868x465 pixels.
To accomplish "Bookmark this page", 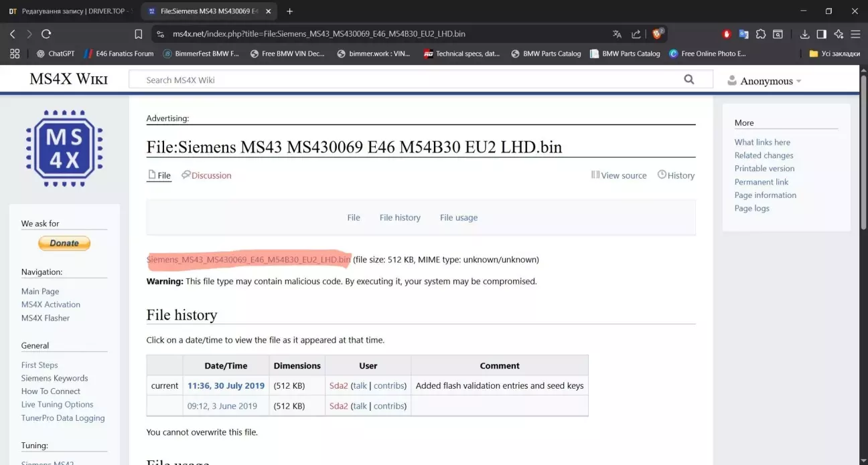I will click(139, 34).
